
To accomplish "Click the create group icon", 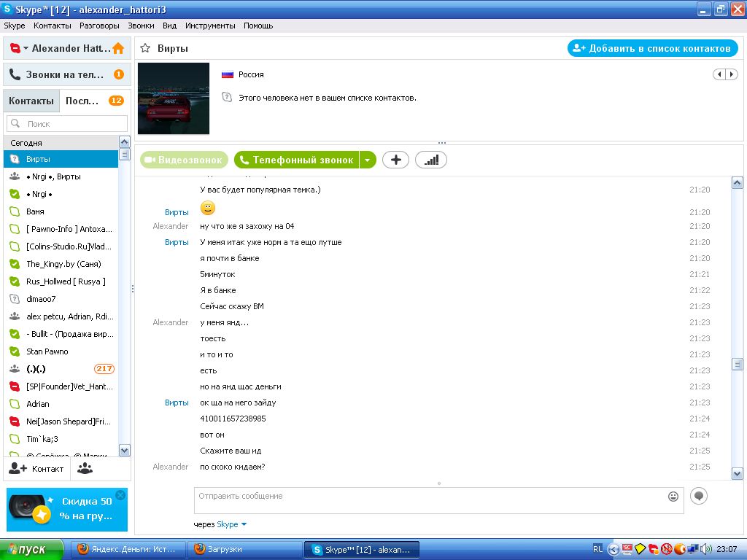I will tap(85, 469).
